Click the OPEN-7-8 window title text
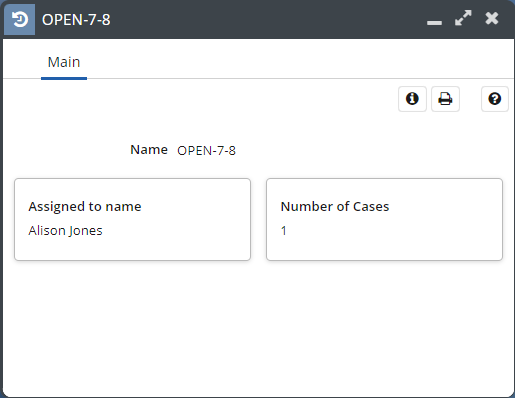Image resolution: width=515 pixels, height=398 pixels. click(x=76, y=20)
